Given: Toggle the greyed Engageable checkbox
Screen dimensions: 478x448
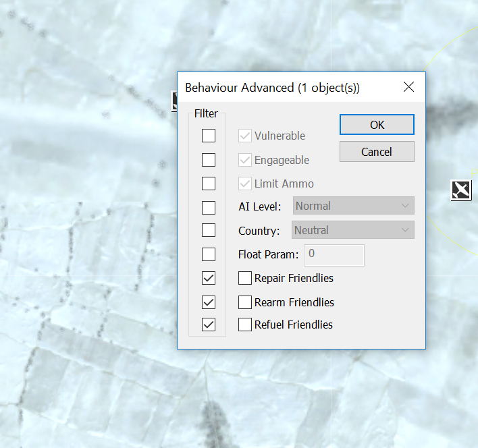Looking at the screenshot, I should (245, 160).
